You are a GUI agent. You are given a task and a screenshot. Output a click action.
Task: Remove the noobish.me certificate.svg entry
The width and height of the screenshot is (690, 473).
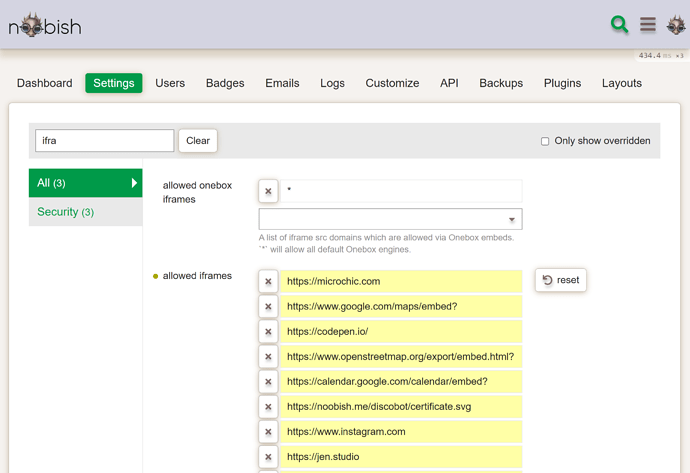(x=268, y=407)
